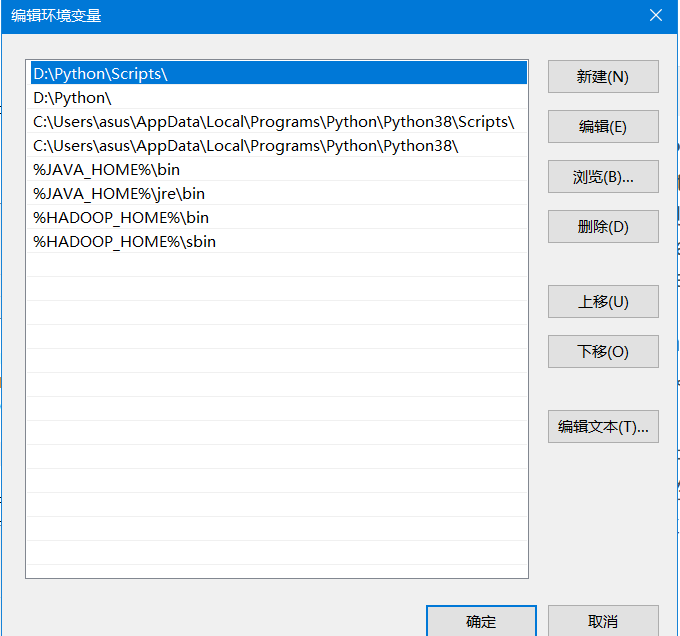This screenshot has width=680, height=636.
Task: Select the D:\Python\ path entry
Action: 279,98
